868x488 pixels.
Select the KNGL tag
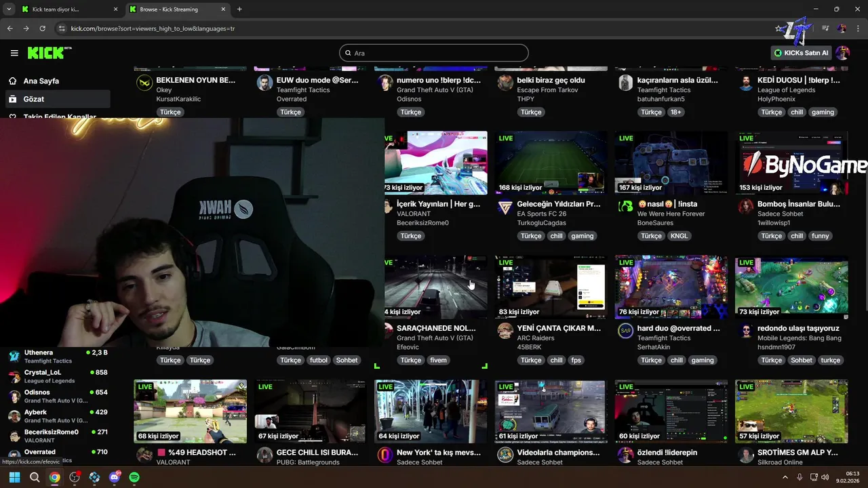pyautogui.click(x=679, y=236)
